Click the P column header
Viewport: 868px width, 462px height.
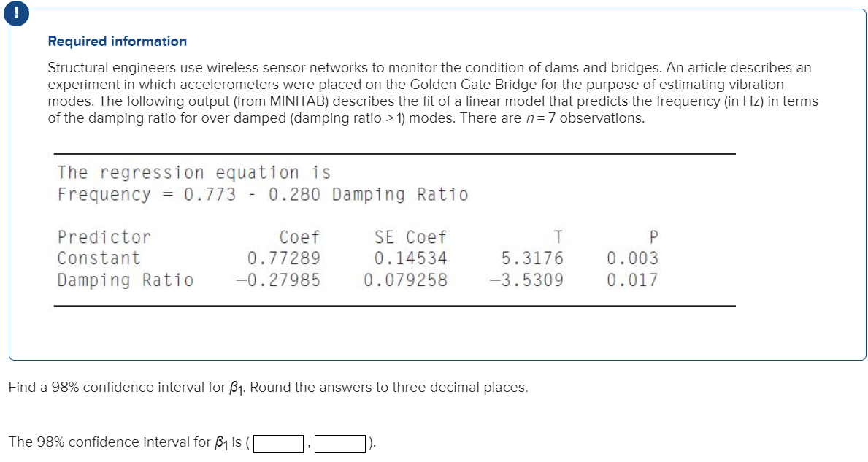[653, 236]
